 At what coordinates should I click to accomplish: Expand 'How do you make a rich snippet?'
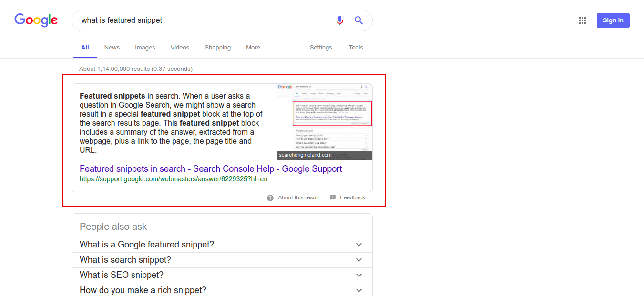(222, 289)
